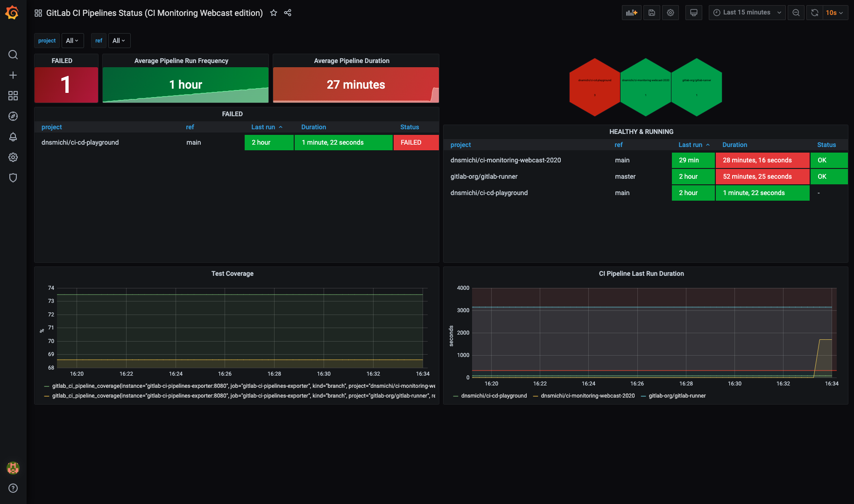Open the Explore compass icon
The height and width of the screenshot is (504, 854).
coord(13,116)
